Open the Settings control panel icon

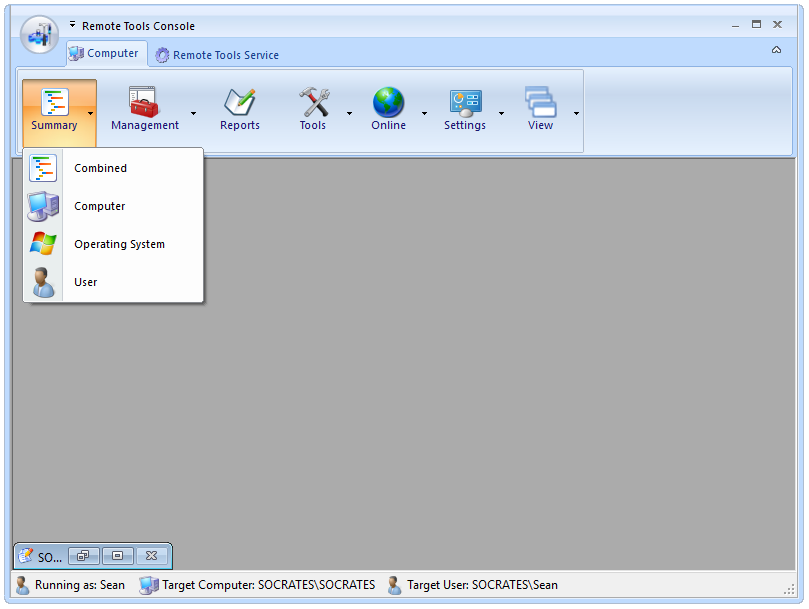tap(465, 103)
